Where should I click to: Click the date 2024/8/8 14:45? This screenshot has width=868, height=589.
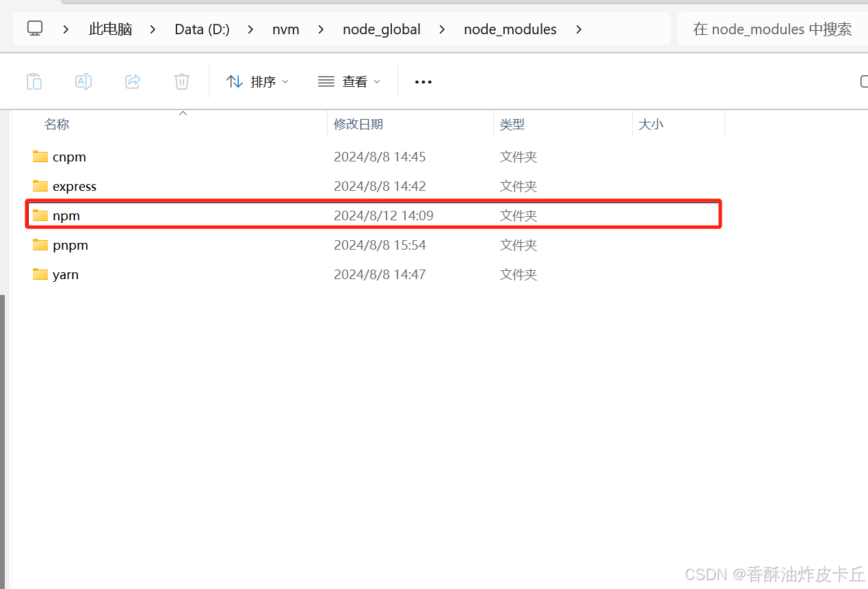tap(380, 157)
